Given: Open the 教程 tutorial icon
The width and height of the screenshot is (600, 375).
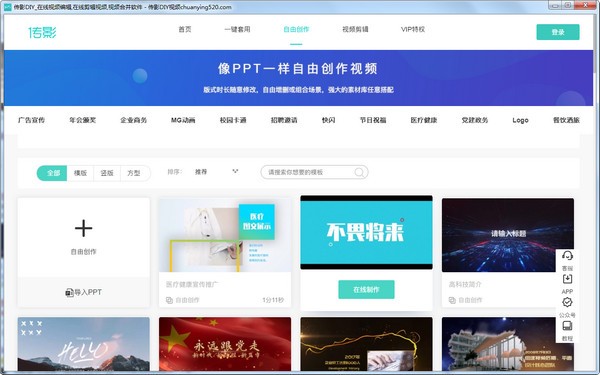Looking at the screenshot, I should tap(567, 326).
